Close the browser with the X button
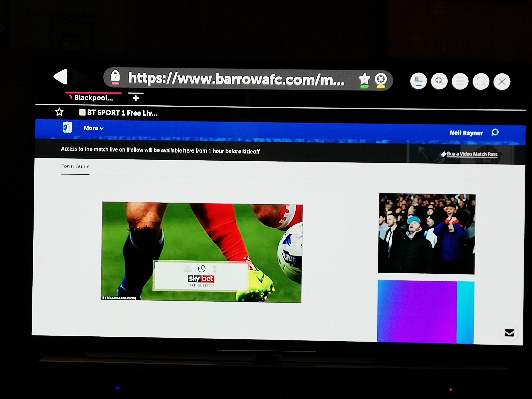Screen dimensions: 532x399 tap(502, 82)
